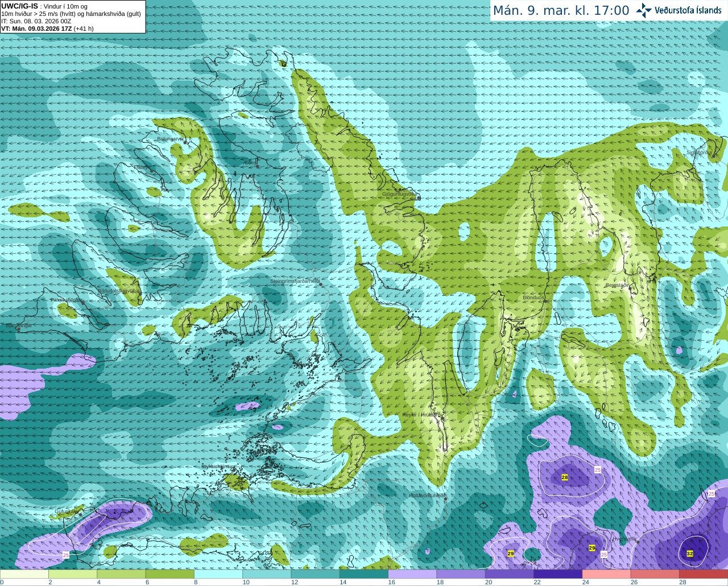Select the Blönduós station label
Viewport: 728px width, 586px height.
click(x=533, y=298)
